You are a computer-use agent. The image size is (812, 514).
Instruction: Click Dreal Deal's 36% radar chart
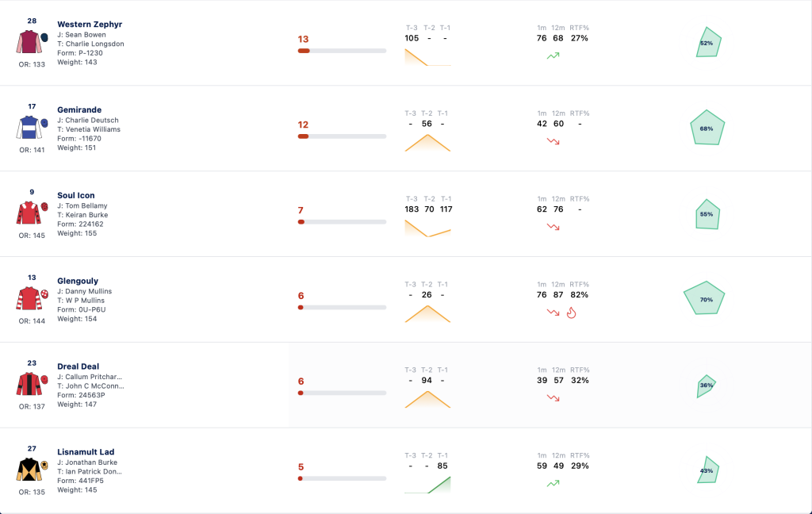[706, 386]
